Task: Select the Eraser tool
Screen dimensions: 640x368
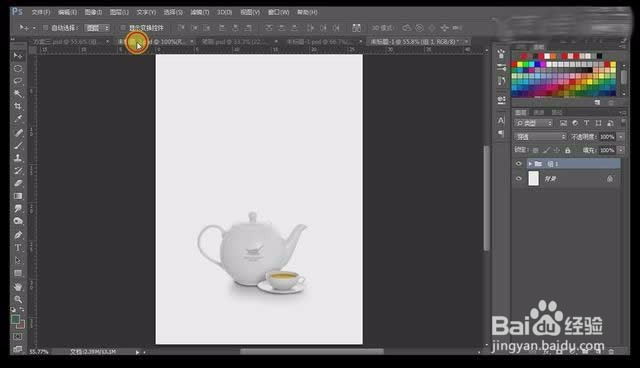Action: click(18, 183)
